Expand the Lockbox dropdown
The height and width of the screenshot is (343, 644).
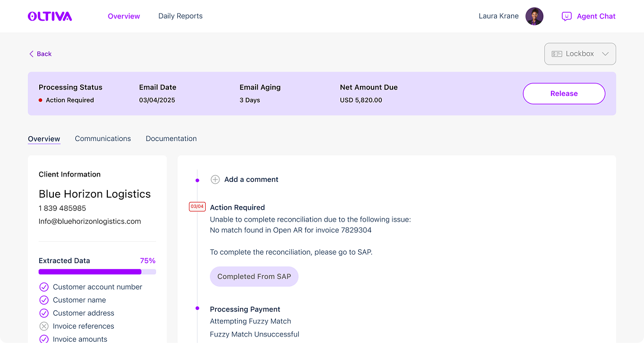coord(580,54)
